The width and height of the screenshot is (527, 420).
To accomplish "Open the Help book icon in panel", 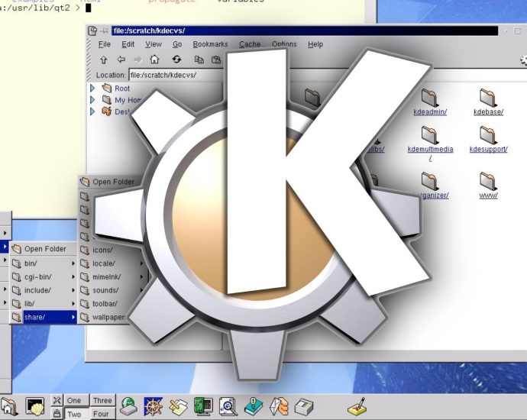I will point(254,406).
